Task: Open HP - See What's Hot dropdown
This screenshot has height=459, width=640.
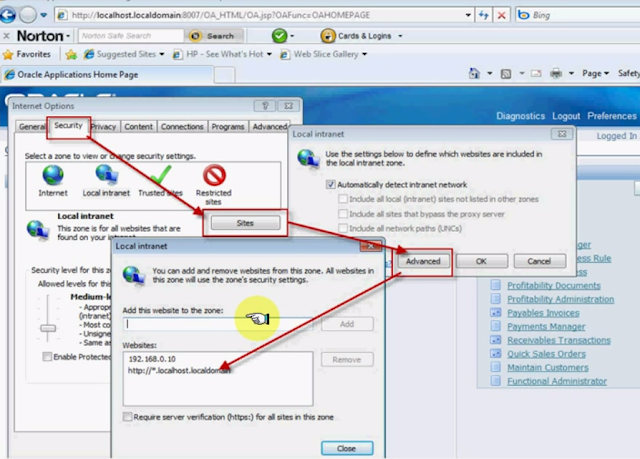Action: click(269, 54)
